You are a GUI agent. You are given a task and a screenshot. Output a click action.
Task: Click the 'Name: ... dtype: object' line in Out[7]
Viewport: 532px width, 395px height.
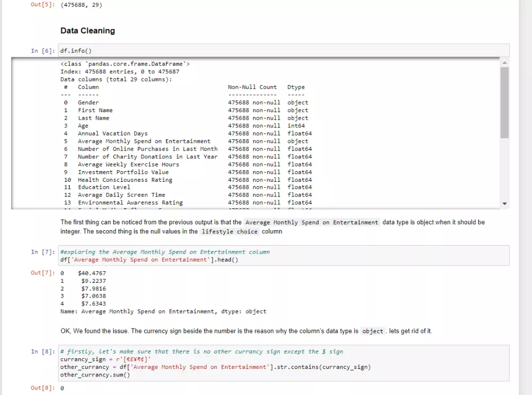click(163, 312)
